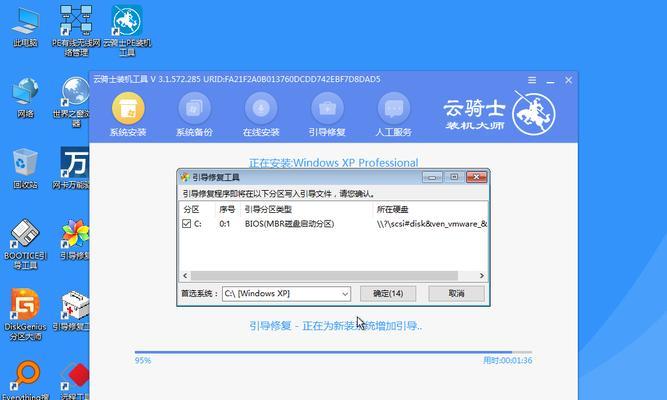Click the horizontal scrollbar thumb in partition list
Screen dimensions: 667x400
(x=324, y=276)
